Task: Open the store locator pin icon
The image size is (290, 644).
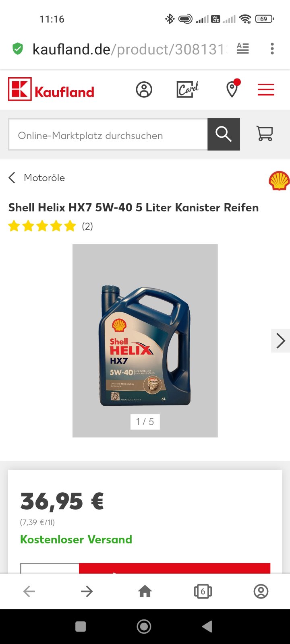Action: pyautogui.click(x=233, y=89)
